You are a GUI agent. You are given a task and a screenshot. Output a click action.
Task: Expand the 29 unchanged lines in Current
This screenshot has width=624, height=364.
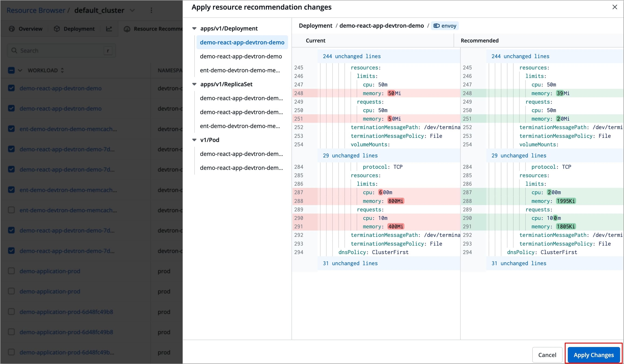350,156
